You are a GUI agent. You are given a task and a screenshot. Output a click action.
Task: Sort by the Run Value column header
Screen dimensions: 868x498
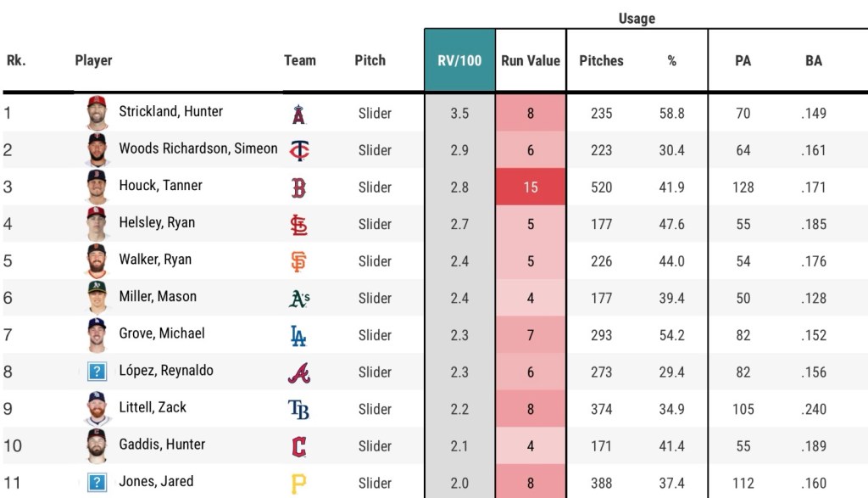pyautogui.click(x=531, y=60)
